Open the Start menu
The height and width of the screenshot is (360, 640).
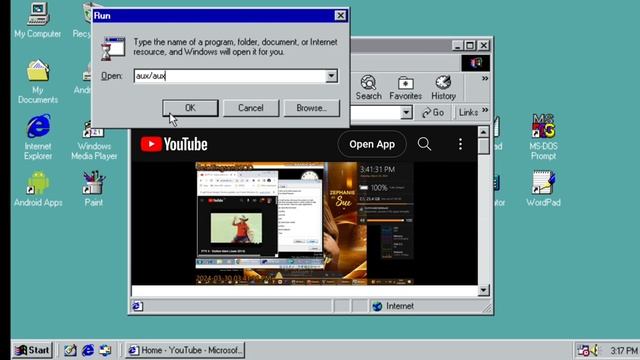pyautogui.click(x=33, y=350)
